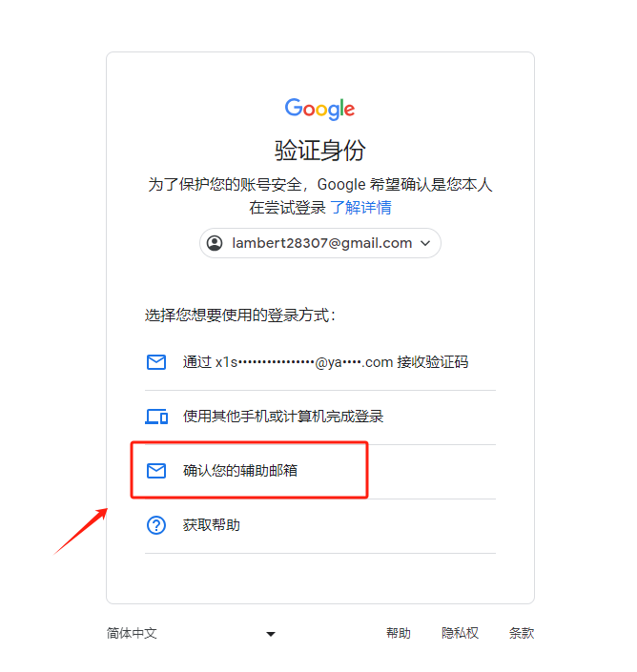Click the envelope icon beside x1s email option
Image resolution: width=637 pixels, height=672 pixels.
click(156, 362)
